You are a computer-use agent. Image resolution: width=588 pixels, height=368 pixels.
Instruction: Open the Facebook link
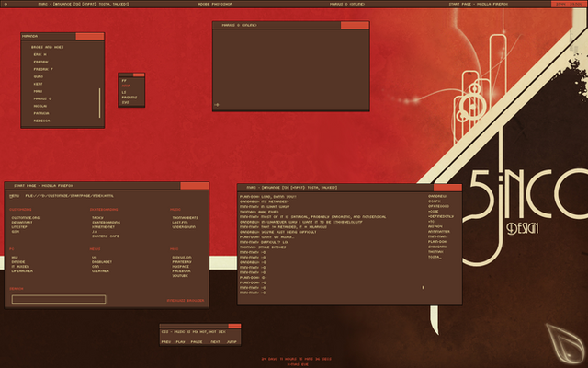[182, 271]
